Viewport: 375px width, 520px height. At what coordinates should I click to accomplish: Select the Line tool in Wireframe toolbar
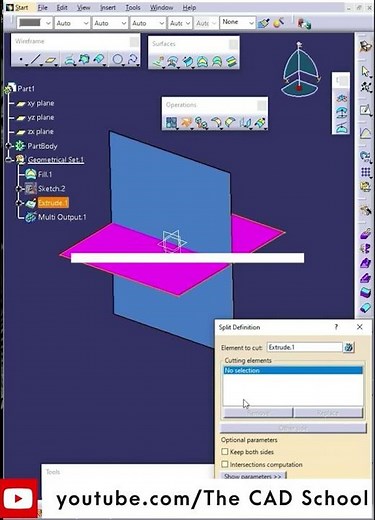tap(35, 60)
